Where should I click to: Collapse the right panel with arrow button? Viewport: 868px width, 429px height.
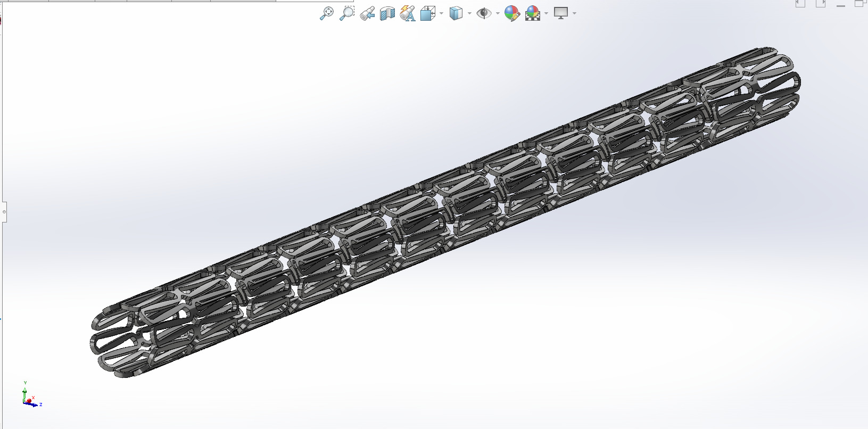click(821, 3)
